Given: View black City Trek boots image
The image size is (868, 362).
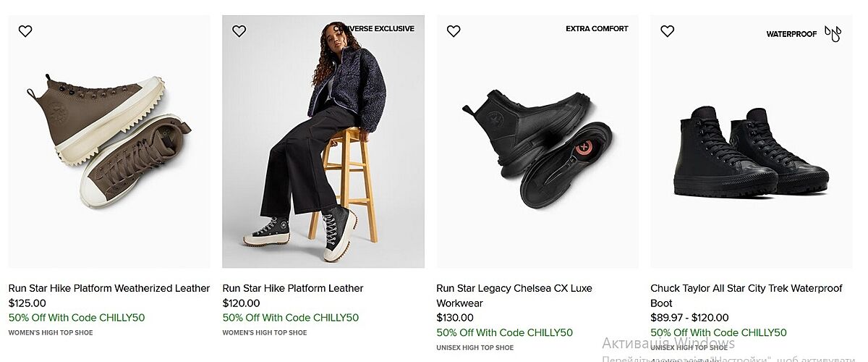Looking at the screenshot, I should click(752, 152).
